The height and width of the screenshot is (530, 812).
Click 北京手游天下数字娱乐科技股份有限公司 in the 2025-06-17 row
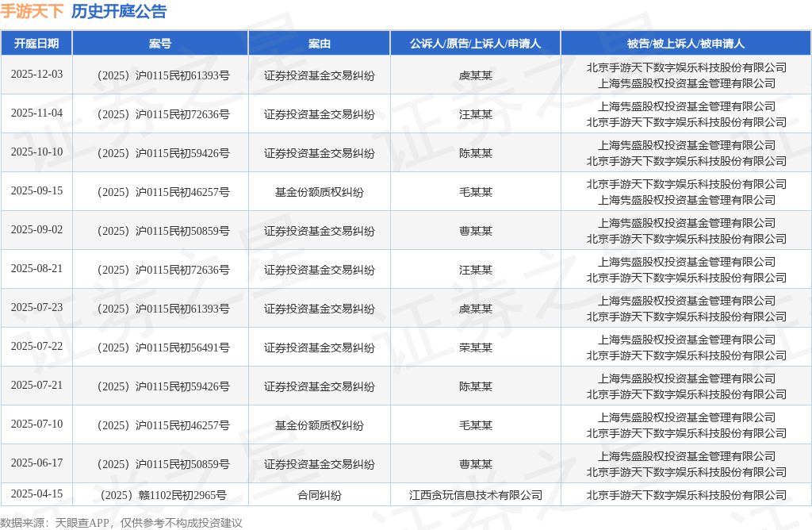(686, 472)
